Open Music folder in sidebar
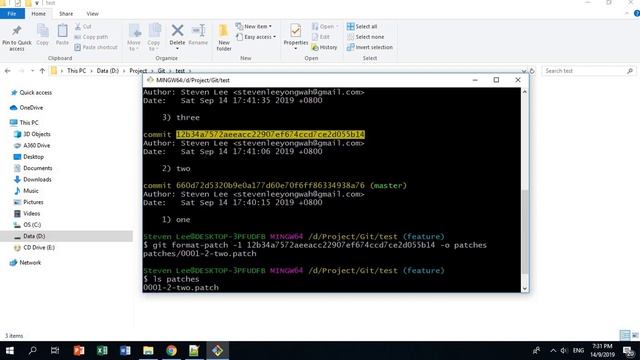Image resolution: width=640 pixels, height=360 pixels. [x=27, y=191]
